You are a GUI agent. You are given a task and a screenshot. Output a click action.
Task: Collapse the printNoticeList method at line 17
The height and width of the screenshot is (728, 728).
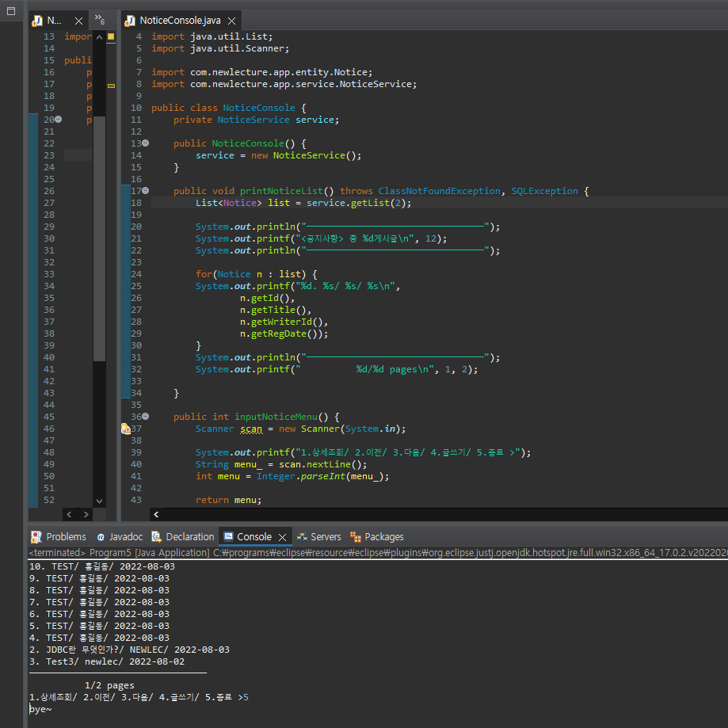pyautogui.click(x=145, y=191)
